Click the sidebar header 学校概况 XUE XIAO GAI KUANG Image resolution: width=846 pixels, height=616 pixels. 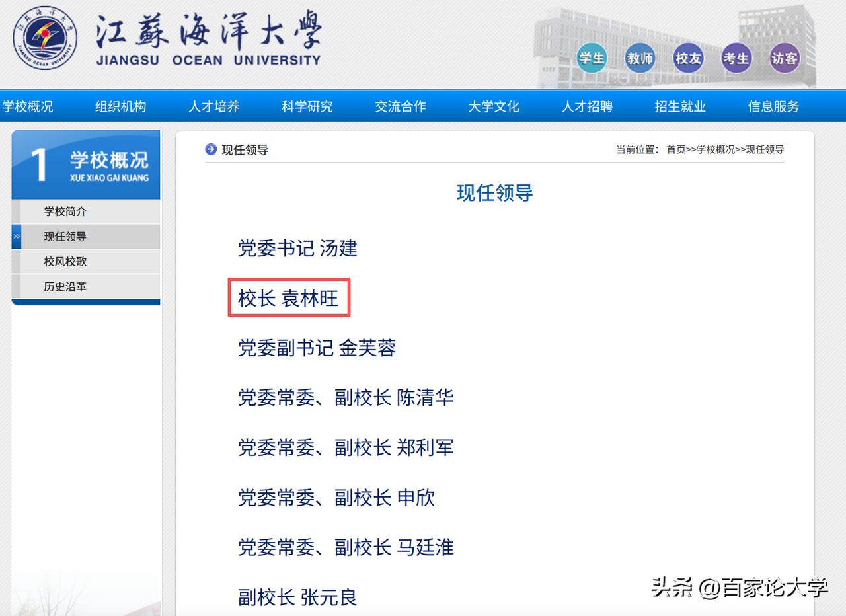(x=86, y=165)
